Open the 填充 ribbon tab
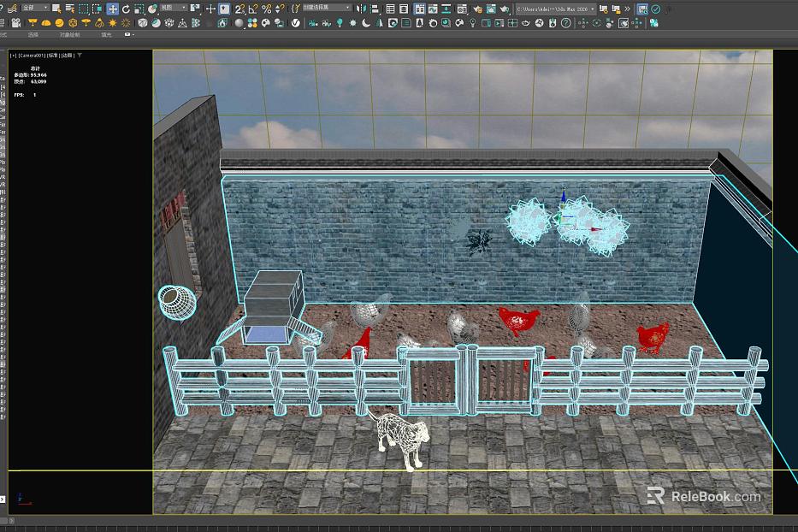The height and width of the screenshot is (532, 798). [106, 34]
